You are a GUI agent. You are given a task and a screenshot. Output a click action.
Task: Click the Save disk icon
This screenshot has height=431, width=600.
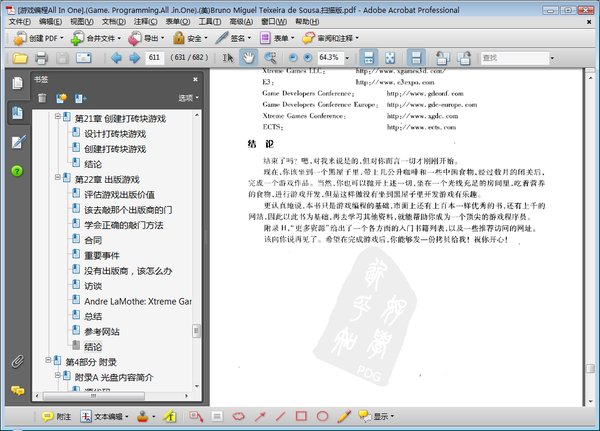coord(62,58)
